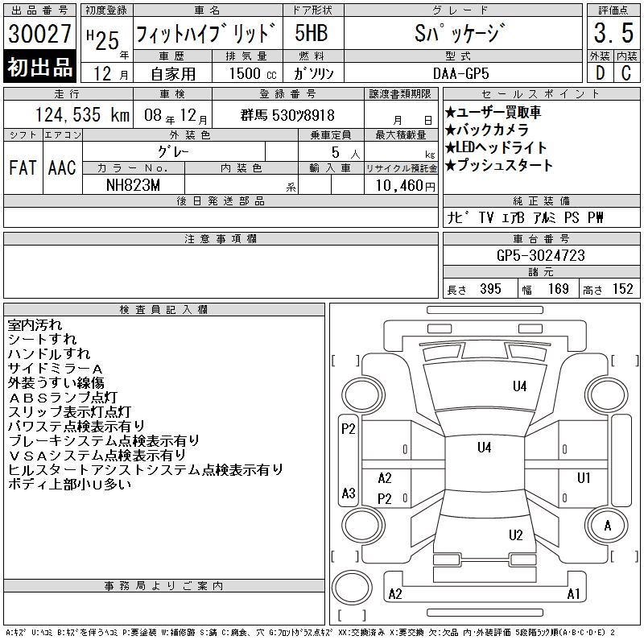
Task: Click height value 152
Action: 623,289
